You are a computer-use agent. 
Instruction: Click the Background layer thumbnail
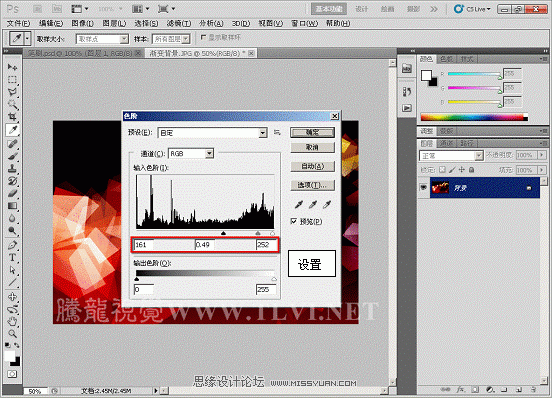(x=440, y=188)
